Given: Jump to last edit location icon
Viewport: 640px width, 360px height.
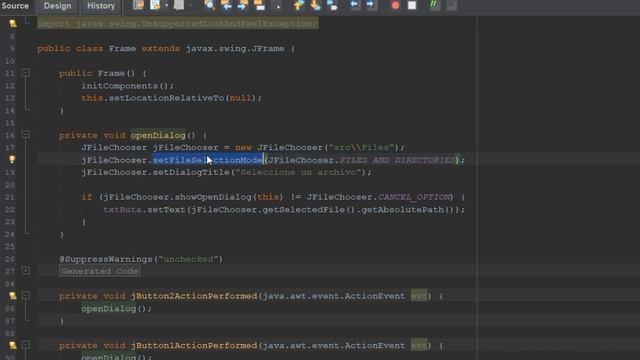Looking at the screenshot, I should click(x=138, y=5).
